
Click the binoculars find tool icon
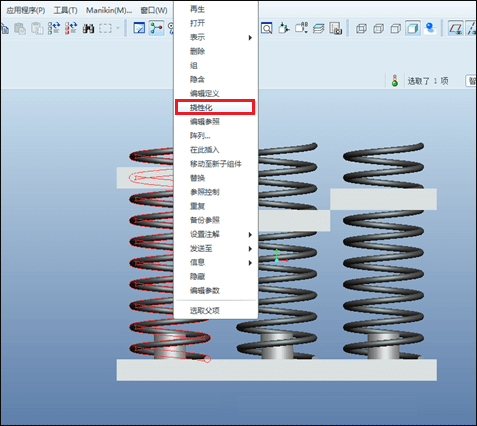pyautogui.click(x=88, y=28)
